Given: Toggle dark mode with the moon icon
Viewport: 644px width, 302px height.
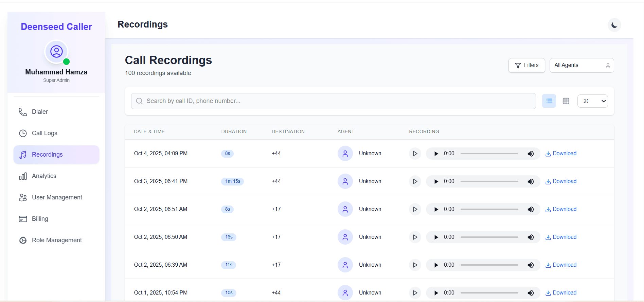Looking at the screenshot, I should tap(614, 25).
